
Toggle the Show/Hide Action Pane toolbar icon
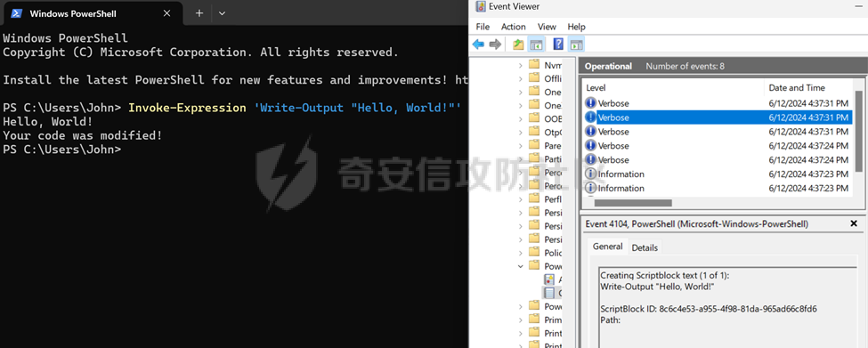pos(576,45)
